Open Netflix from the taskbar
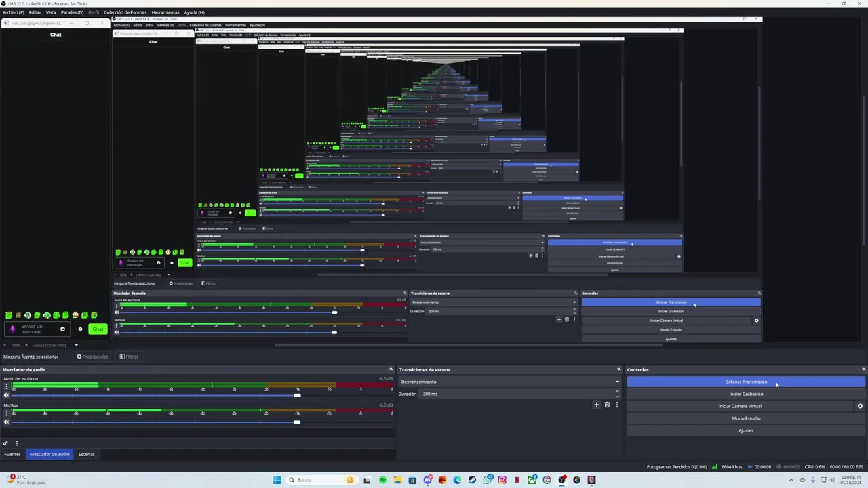868x488 pixels. (517, 480)
